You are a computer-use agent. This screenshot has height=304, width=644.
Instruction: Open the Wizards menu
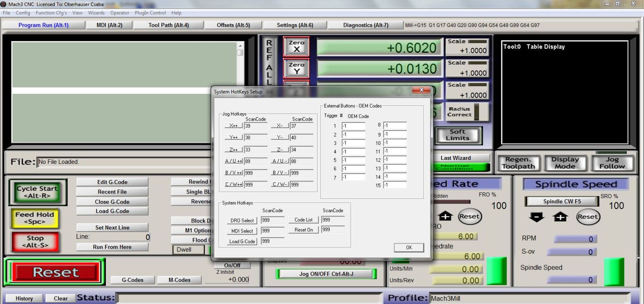(x=96, y=13)
